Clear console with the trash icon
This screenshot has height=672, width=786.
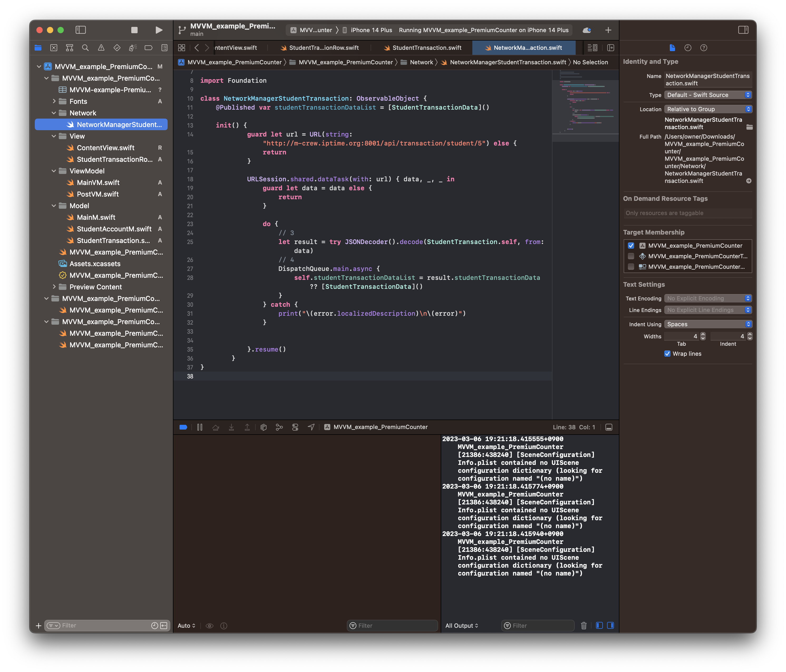pos(584,625)
